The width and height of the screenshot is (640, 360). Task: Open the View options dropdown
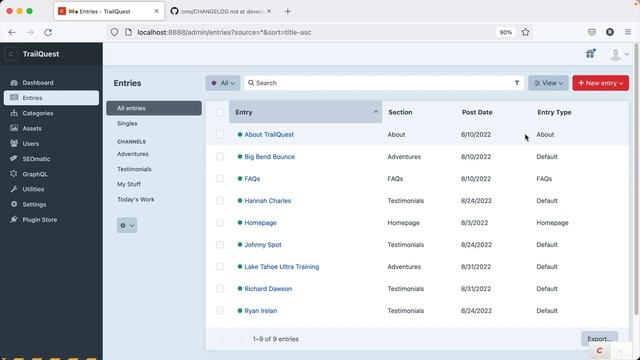pyautogui.click(x=548, y=83)
